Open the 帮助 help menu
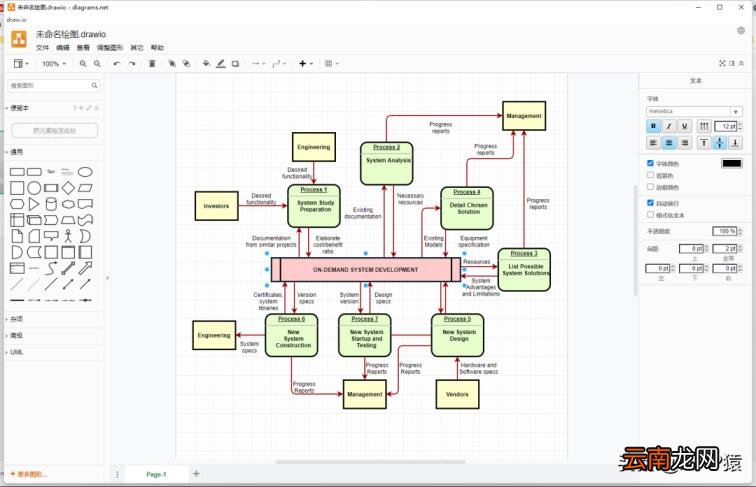Screen dimensions: 756x487 (157, 48)
